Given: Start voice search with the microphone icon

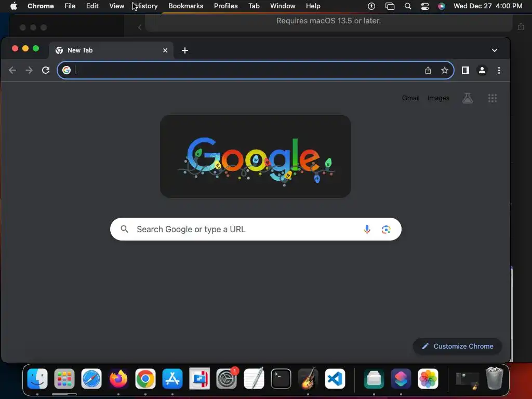Looking at the screenshot, I should tap(367, 229).
